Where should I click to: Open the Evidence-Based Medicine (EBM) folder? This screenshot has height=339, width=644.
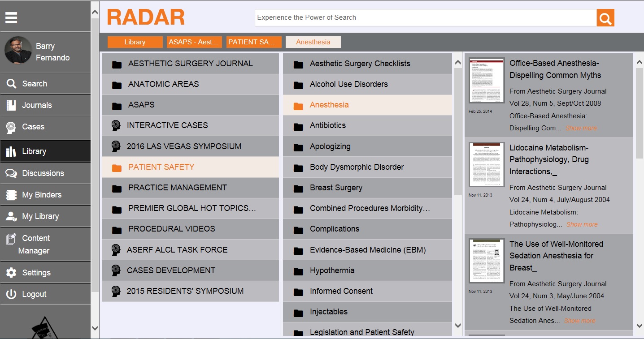367,250
